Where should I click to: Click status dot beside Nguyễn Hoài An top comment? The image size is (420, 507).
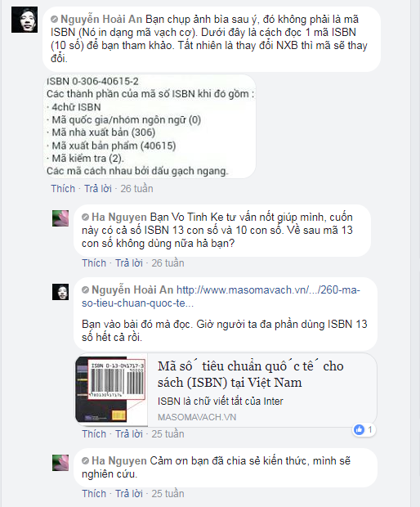(x=54, y=20)
